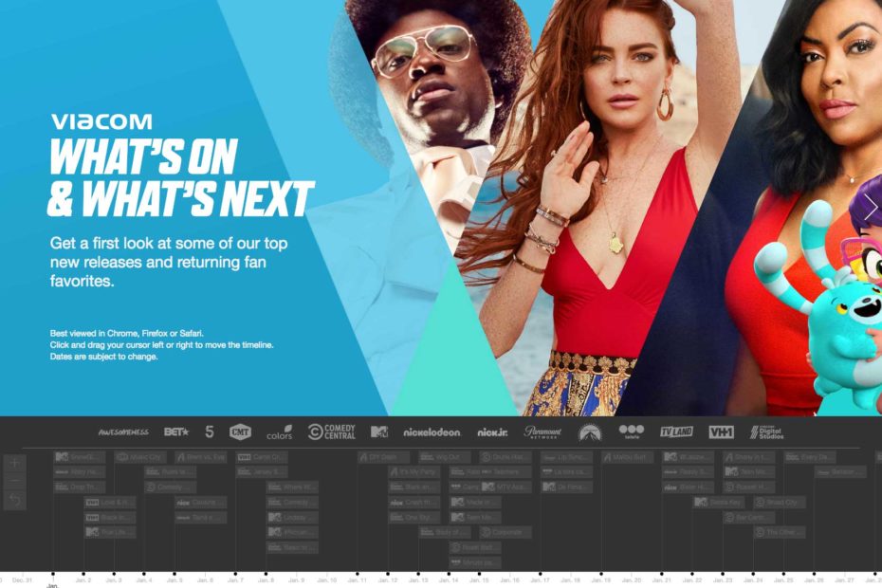882x588 pixels.
Task: Filter by the Telefe three-dot logo
Action: [x=631, y=432]
